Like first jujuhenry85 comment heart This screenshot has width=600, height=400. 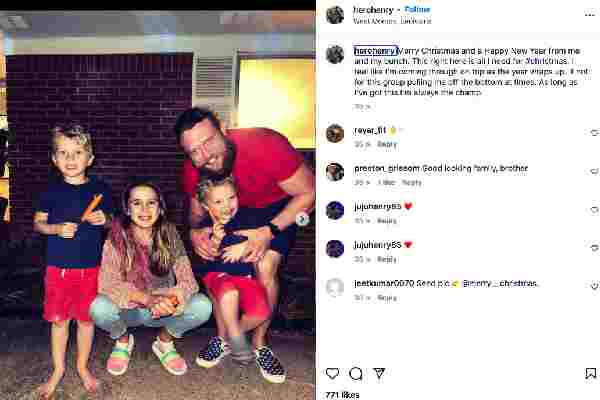tap(594, 210)
